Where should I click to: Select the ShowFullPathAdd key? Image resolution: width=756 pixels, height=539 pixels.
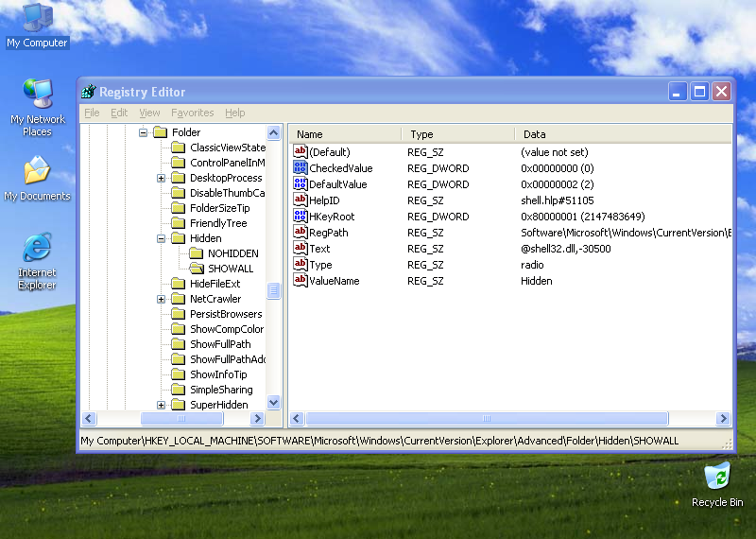pos(227,359)
